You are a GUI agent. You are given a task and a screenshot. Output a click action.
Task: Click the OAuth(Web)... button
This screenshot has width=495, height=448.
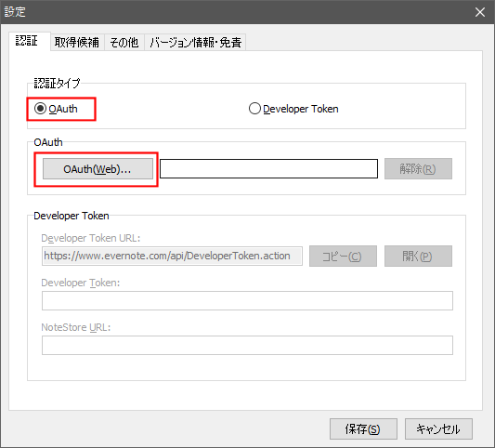click(x=98, y=169)
